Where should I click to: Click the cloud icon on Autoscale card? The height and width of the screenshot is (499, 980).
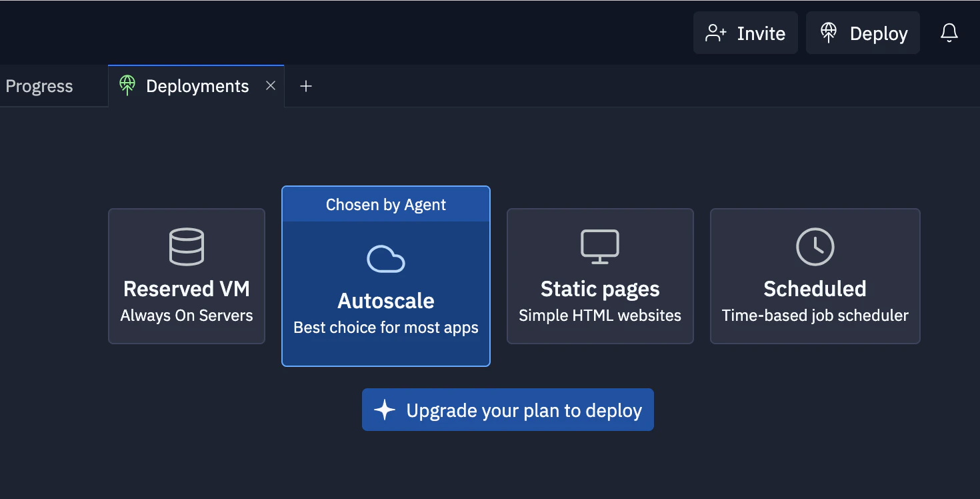[386, 259]
